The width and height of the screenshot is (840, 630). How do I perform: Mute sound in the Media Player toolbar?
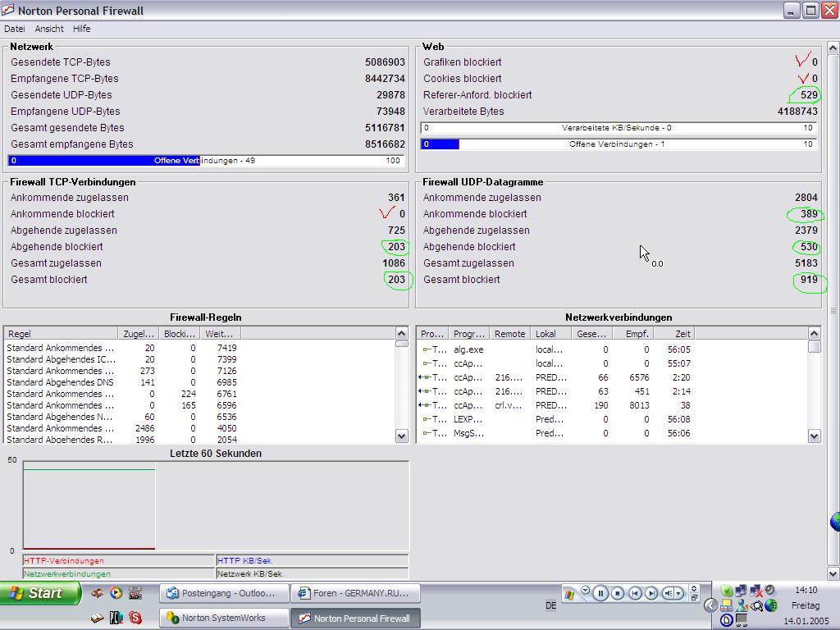point(668,593)
